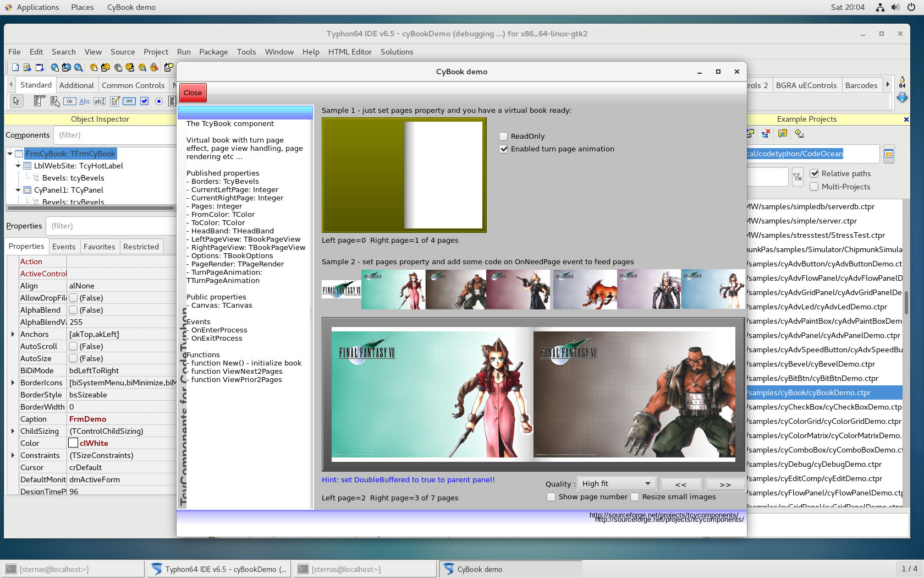Collapse the LblWebSite tree node
Viewport: 924px width, 578px height.
18,166
